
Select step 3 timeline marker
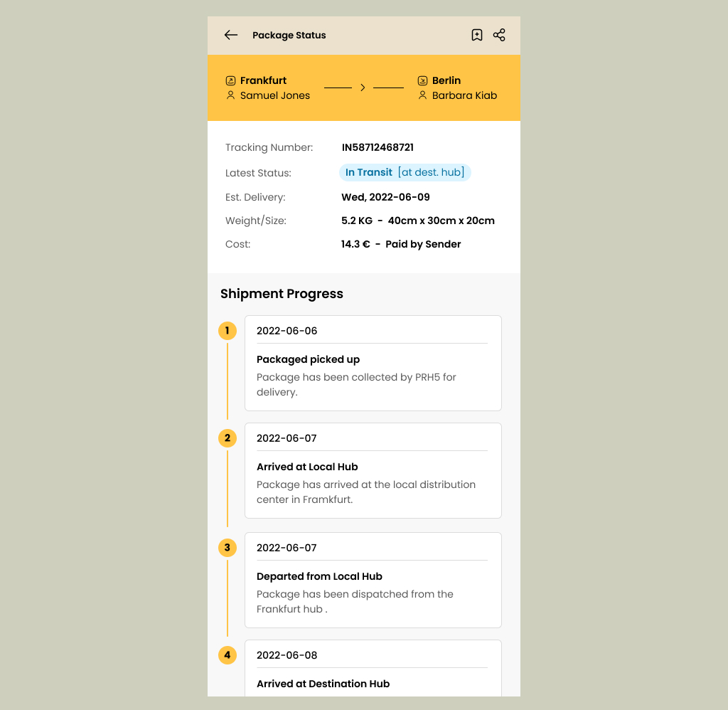tap(227, 548)
